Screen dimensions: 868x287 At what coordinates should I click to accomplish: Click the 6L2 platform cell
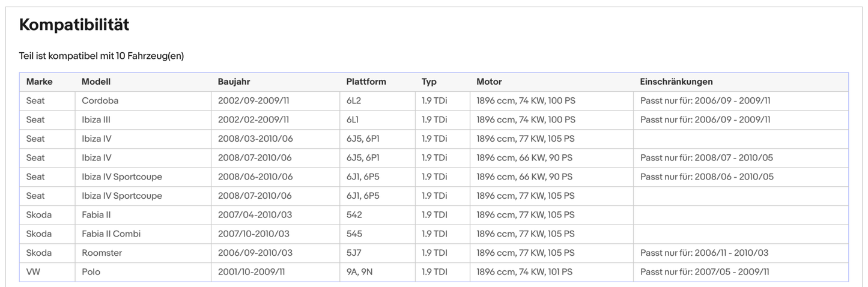point(354,101)
